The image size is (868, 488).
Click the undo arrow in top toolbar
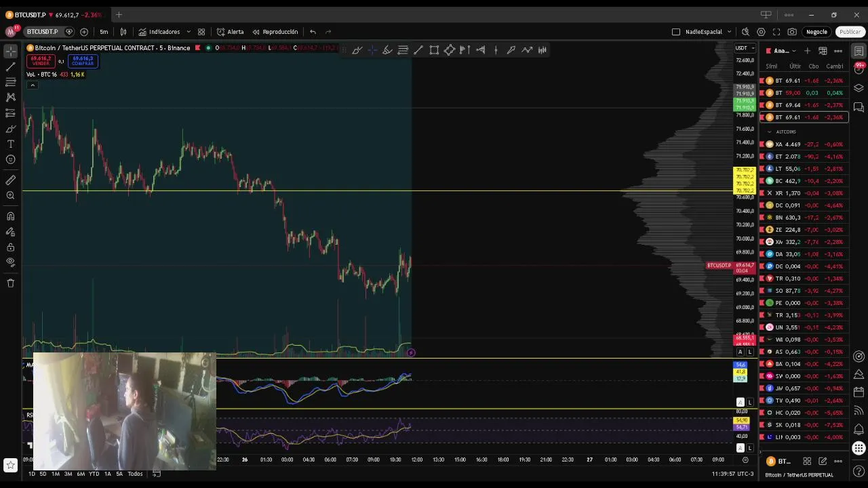pyautogui.click(x=313, y=32)
